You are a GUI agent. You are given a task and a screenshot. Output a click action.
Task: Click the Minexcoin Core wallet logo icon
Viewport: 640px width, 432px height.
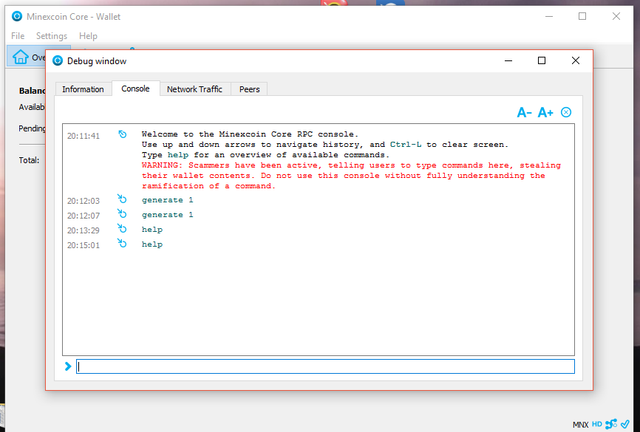tap(17, 17)
